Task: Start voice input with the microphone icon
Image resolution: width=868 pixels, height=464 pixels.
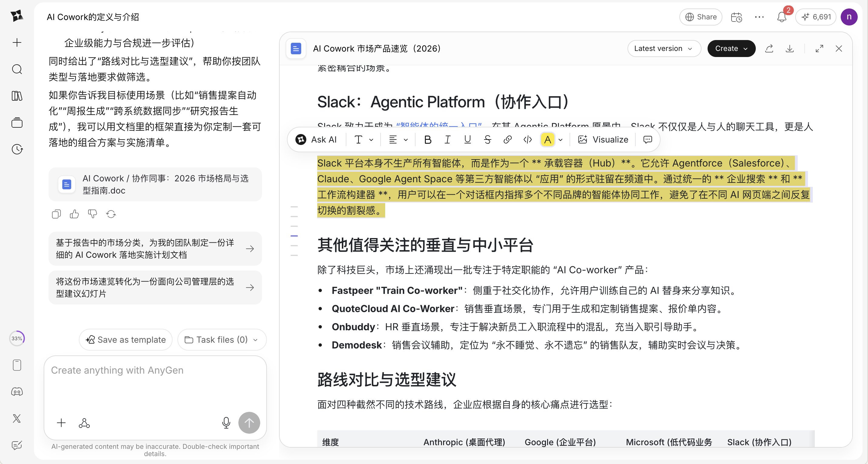Action: tap(226, 423)
